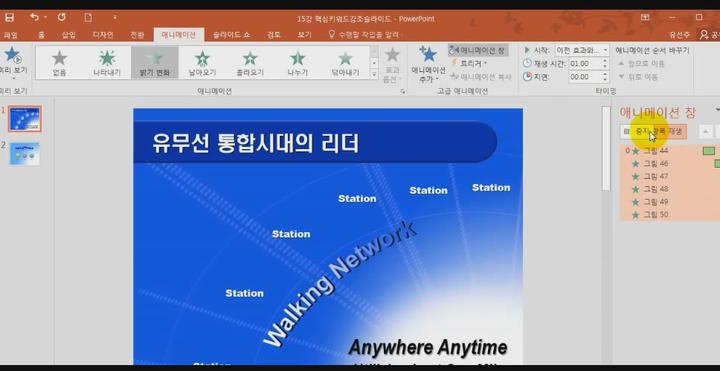The height and width of the screenshot is (371, 720).
Task: Open the animation group dialog launcher
Action: (x=403, y=91)
